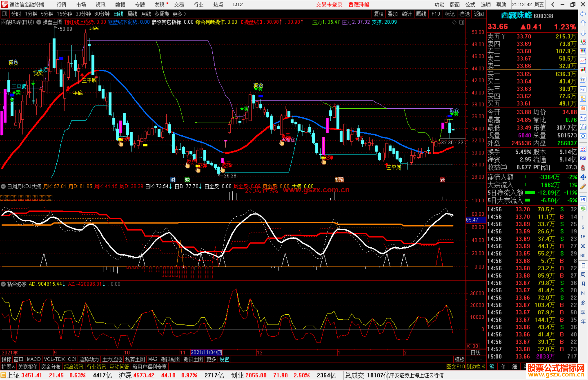Open the 图文F10 button
Image resolution: width=588 pixels, height=380 pixels.
(455, 367)
